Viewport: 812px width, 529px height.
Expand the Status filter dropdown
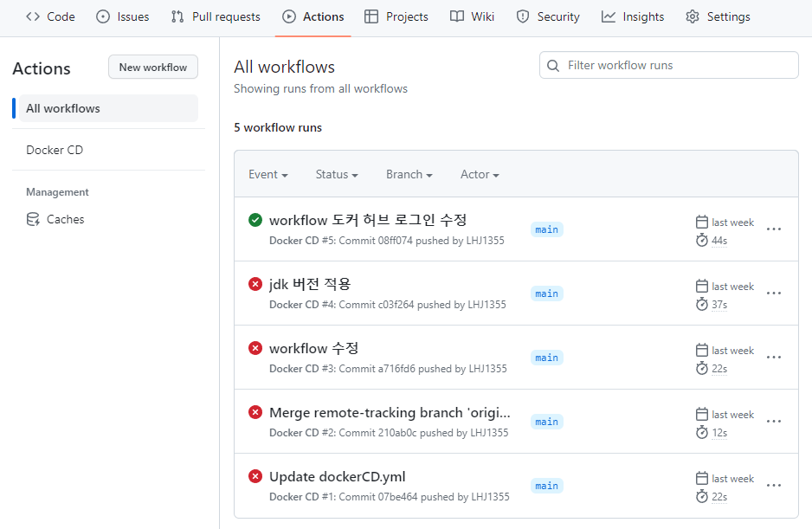pyautogui.click(x=337, y=175)
